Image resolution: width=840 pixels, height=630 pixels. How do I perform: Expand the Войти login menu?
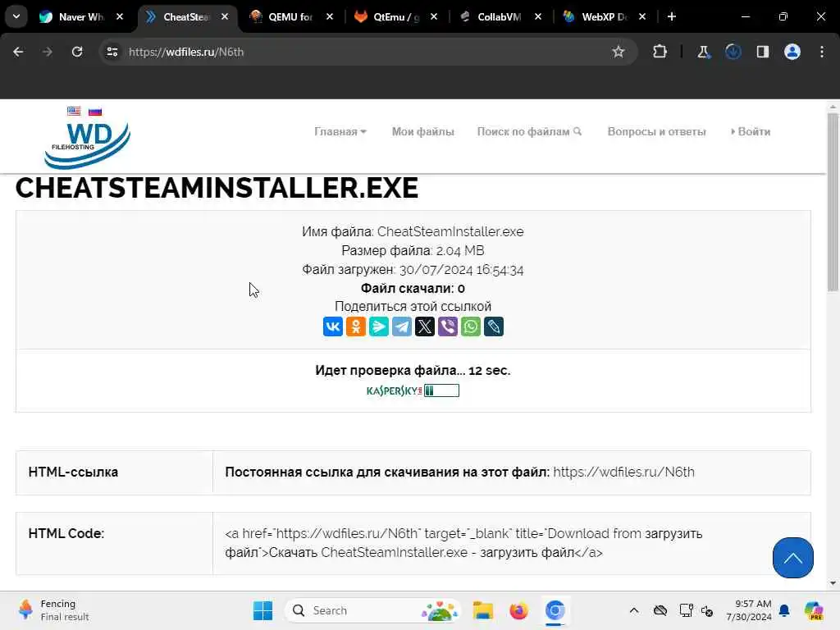click(x=751, y=132)
